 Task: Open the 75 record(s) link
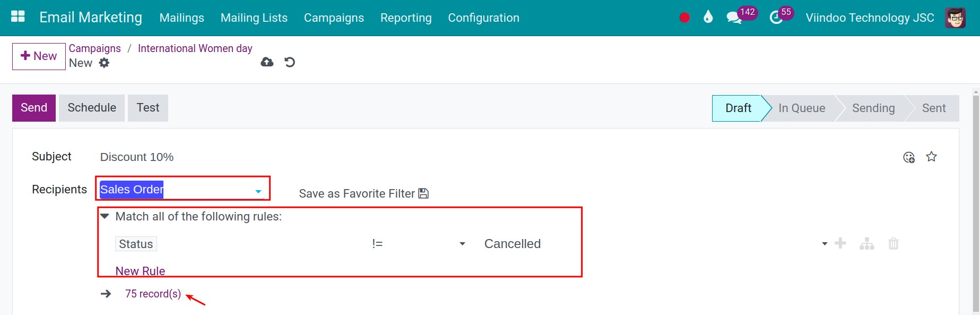point(153,294)
